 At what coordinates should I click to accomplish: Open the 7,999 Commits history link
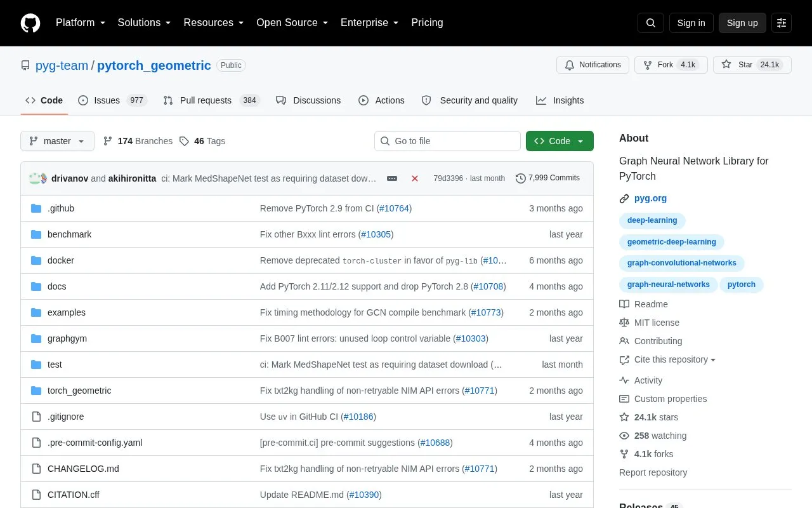point(547,178)
